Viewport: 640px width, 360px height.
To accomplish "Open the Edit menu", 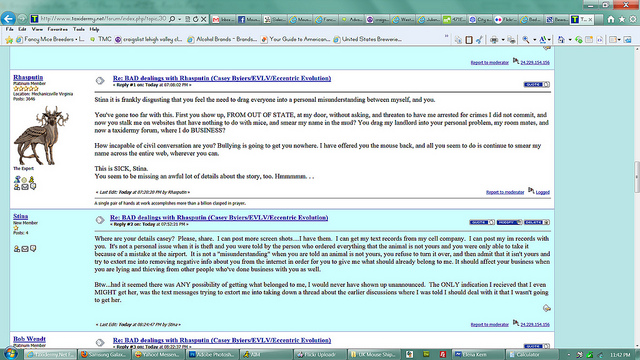I will pyautogui.click(x=22, y=29).
